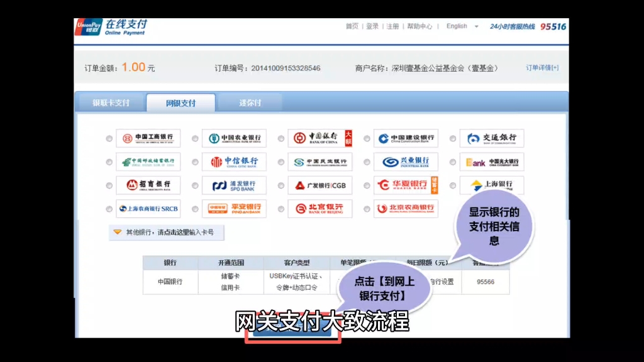This screenshot has height=362, width=644.
Task: Select the 北京银行 bank logo
Action: (320, 209)
